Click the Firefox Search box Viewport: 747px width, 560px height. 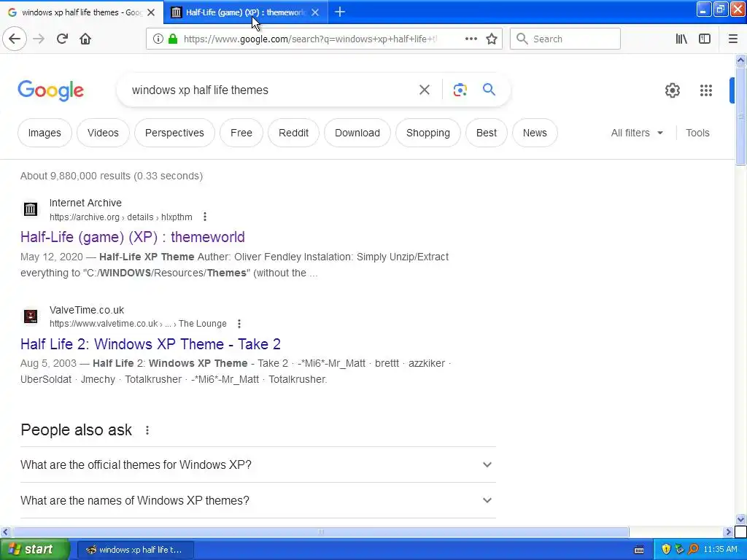tap(565, 39)
